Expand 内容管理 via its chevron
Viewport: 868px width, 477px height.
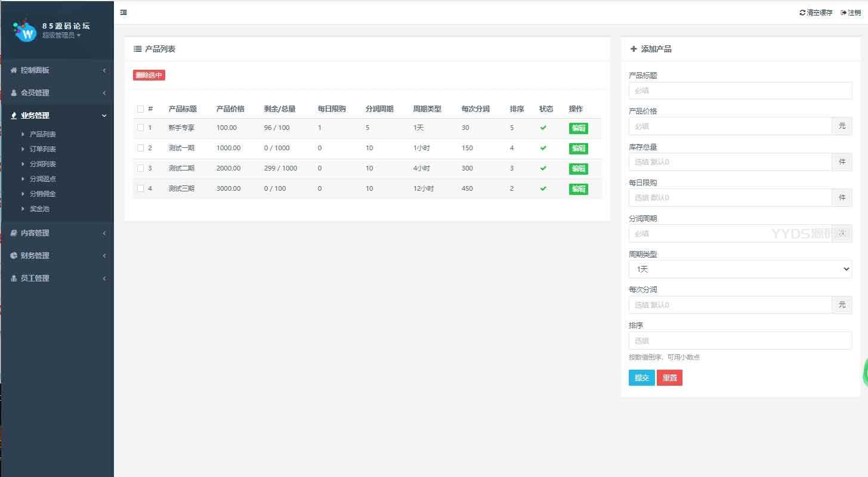click(x=104, y=233)
